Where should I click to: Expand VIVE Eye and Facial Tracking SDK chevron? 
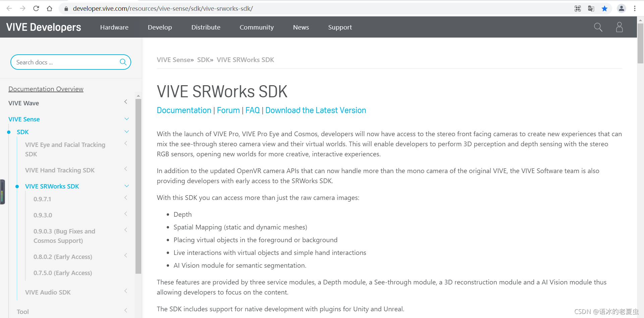coord(126,143)
